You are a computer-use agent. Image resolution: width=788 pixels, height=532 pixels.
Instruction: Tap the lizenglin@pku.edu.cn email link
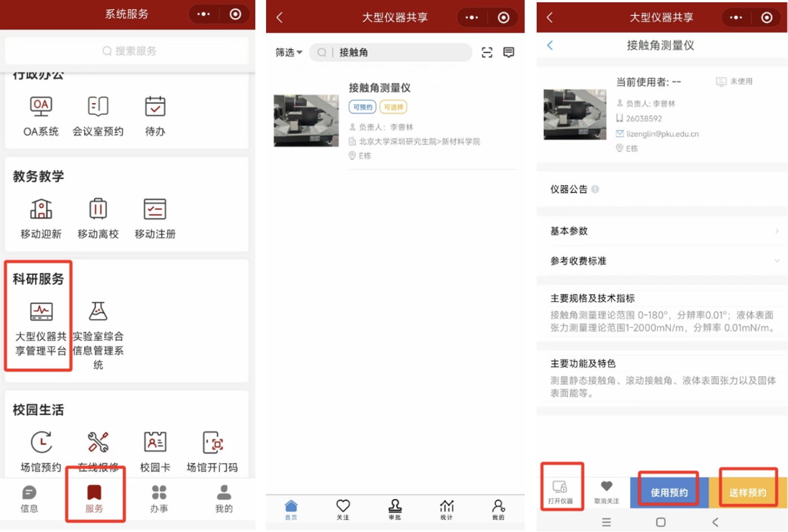[662, 134]
